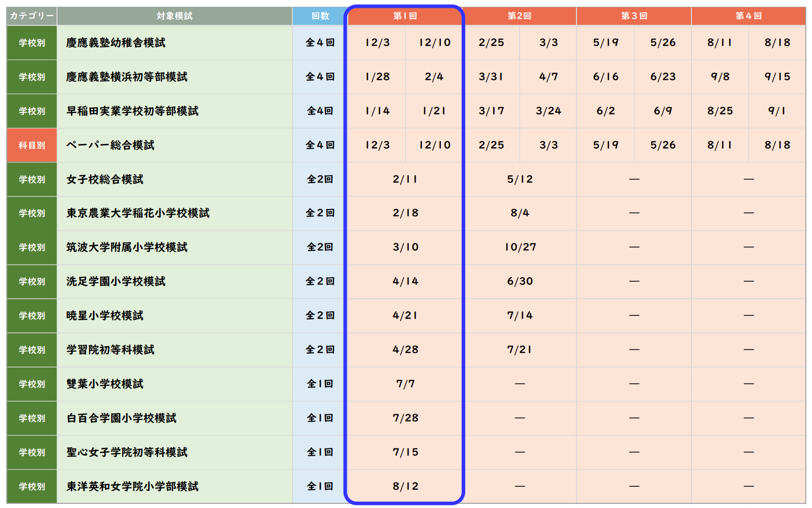Click 慶應義塾幼稚舎模試 row name
The width and height of the screenshot is (812, 508).
tap(115, 43)
